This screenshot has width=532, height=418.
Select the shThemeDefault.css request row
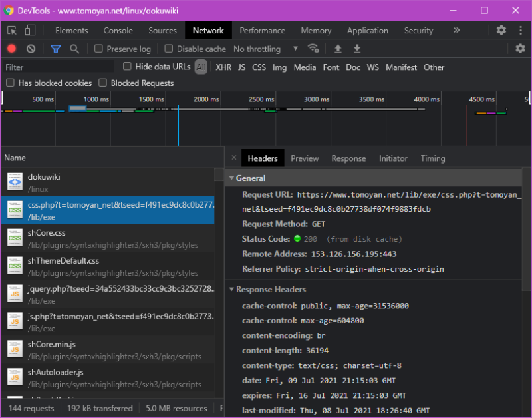coord(108,266)
